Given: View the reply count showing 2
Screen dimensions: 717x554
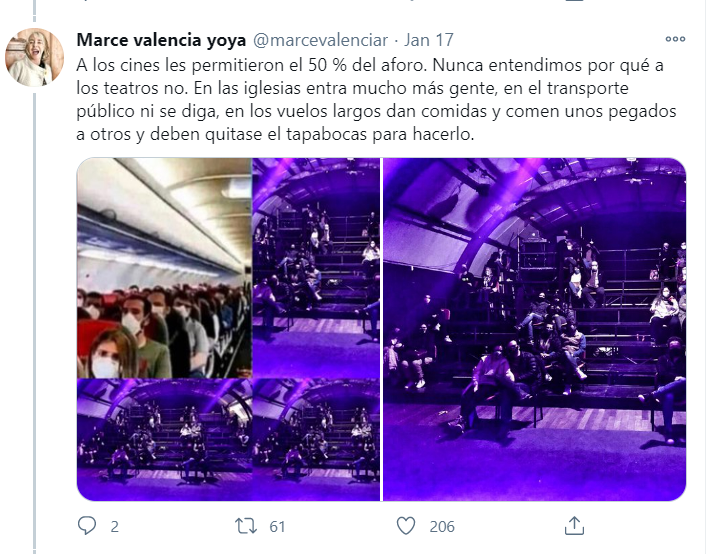Looking at the screenshot, I should [114, 527].
